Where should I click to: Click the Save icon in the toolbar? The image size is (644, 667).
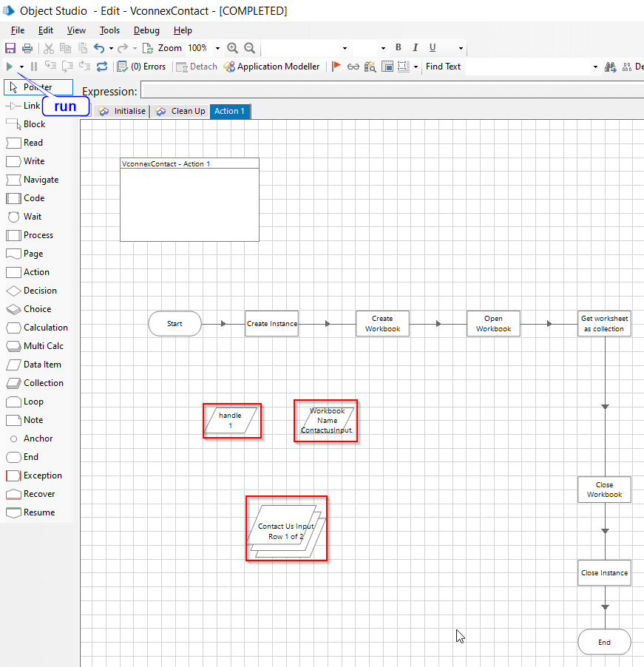click(10, 48)
